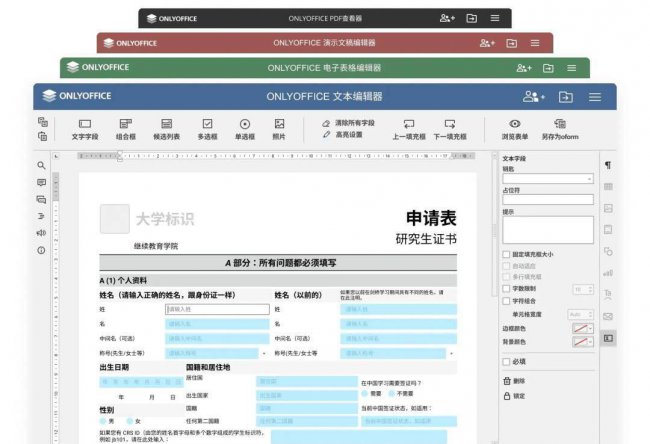Mark the field as required (必填)

(x=506, y=362)
